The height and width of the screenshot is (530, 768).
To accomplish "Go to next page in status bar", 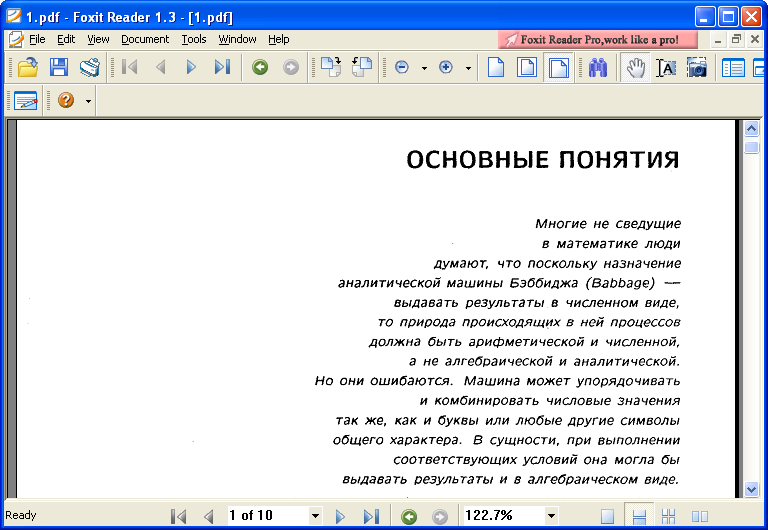I will [340, 516].
